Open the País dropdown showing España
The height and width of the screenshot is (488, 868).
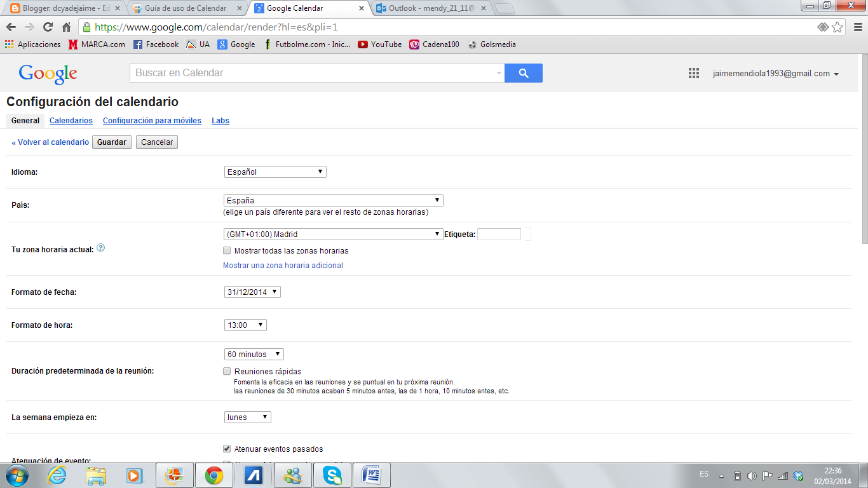tap(334, 200)
